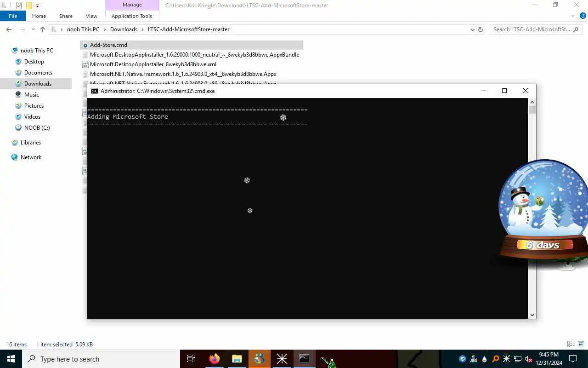The width and height of the screenshot is (588, 368).
Task: Select the Application Tools tab
Action: 132,16
